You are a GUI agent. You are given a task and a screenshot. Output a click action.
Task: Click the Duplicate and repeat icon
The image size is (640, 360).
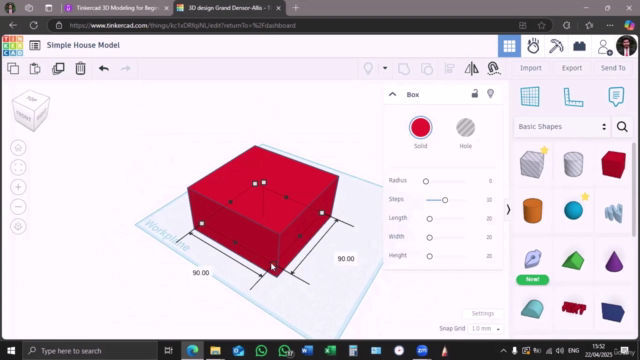[58, 68]
